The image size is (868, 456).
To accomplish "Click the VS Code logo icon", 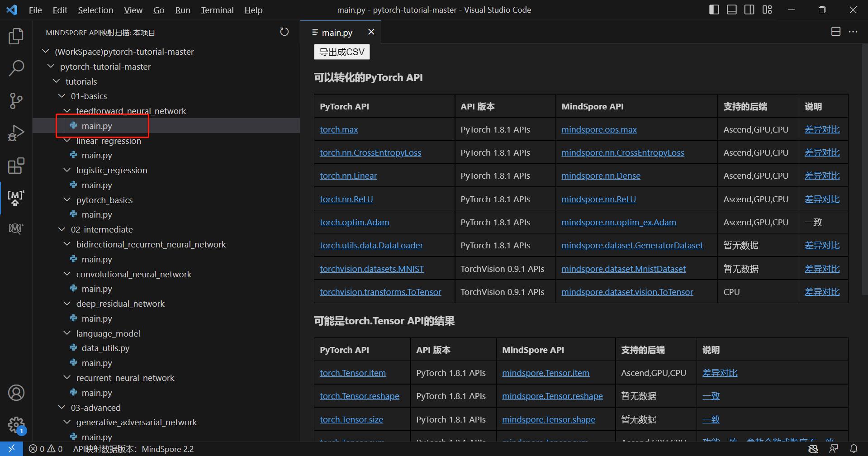I will pyautogui.click(x=12, y=9).
